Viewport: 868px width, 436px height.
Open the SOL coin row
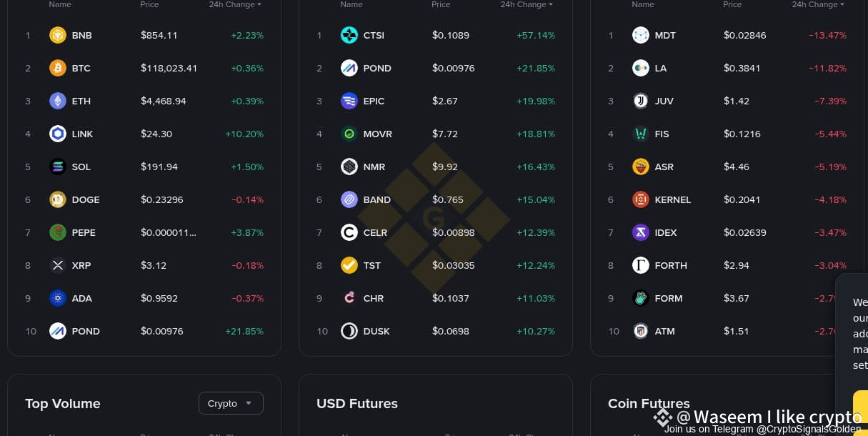click(144, 167)
